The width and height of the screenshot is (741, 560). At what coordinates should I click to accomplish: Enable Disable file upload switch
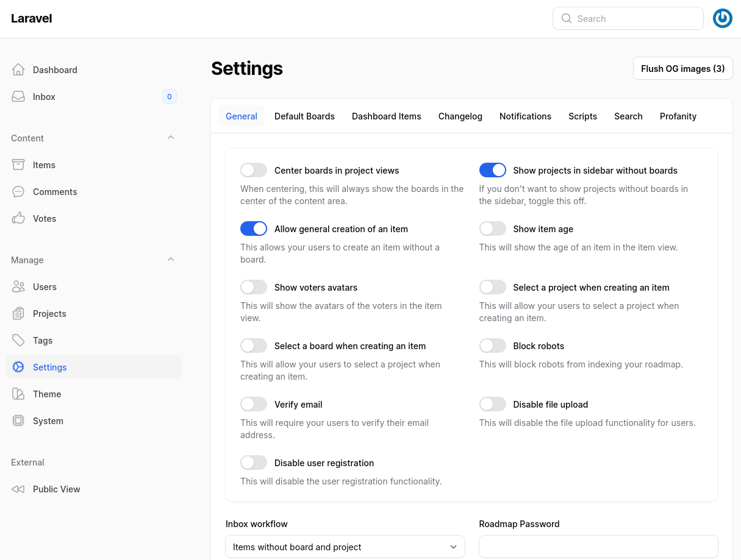(x=493, y=404)
